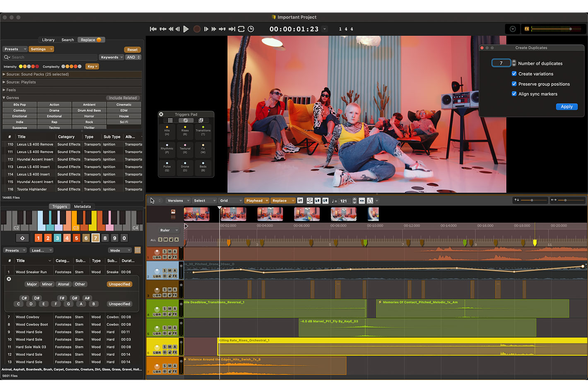Mute track 4 with its M button

[x=170, y=309]
